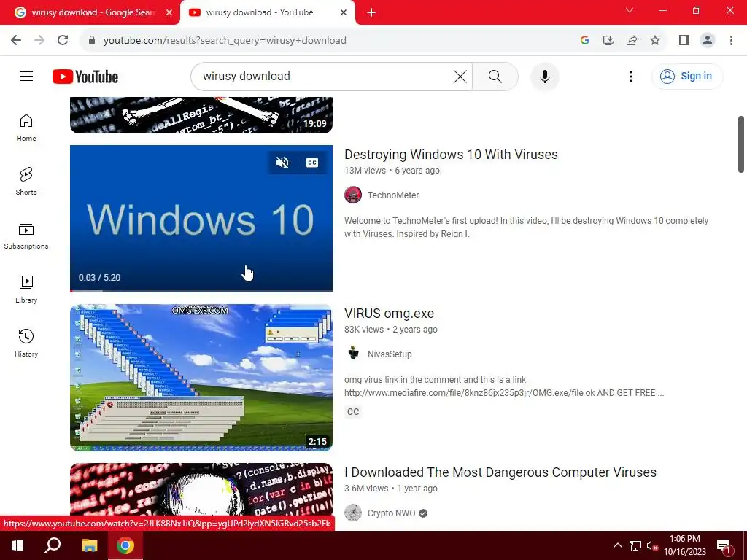Click Crypto NWO channel avatar
Image resolution: width=747 pixels, height=560 pixels.
click(x=353, y=513)
